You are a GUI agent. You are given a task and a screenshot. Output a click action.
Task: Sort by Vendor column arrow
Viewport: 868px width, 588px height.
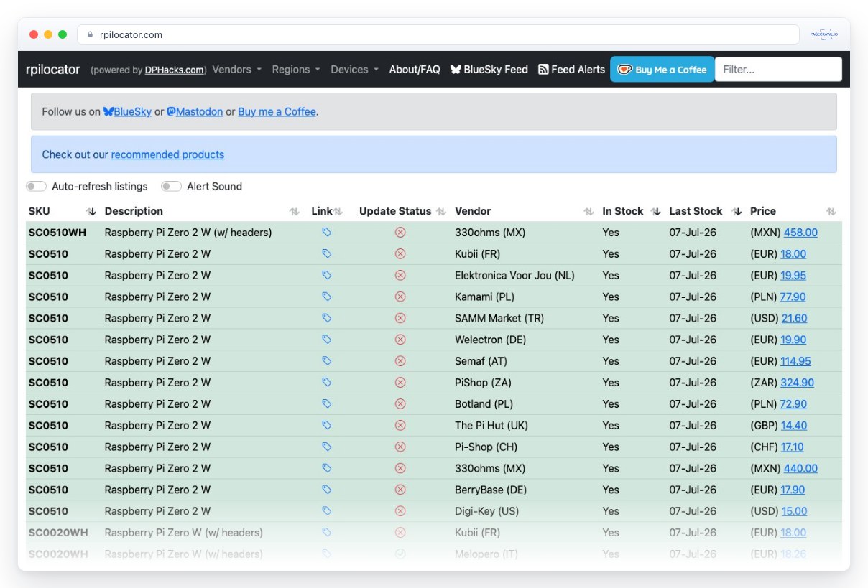pyautogui.click(x=588, y=212)
